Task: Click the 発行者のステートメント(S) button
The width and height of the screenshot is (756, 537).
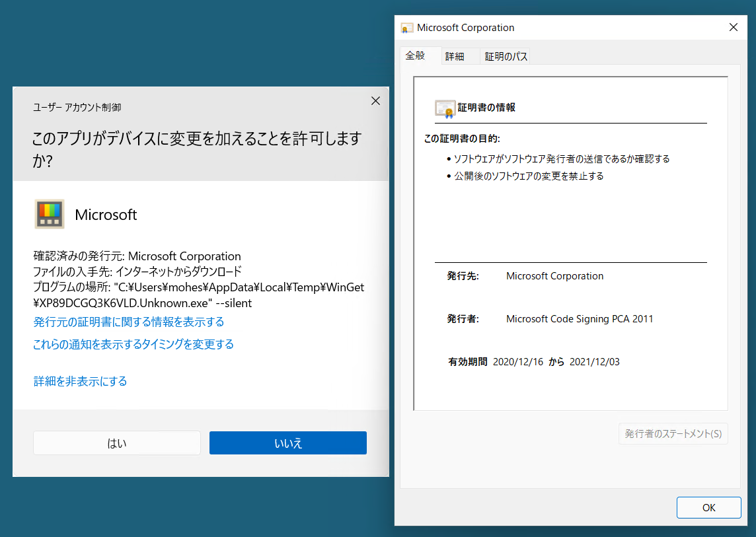Action: (673, 434)
